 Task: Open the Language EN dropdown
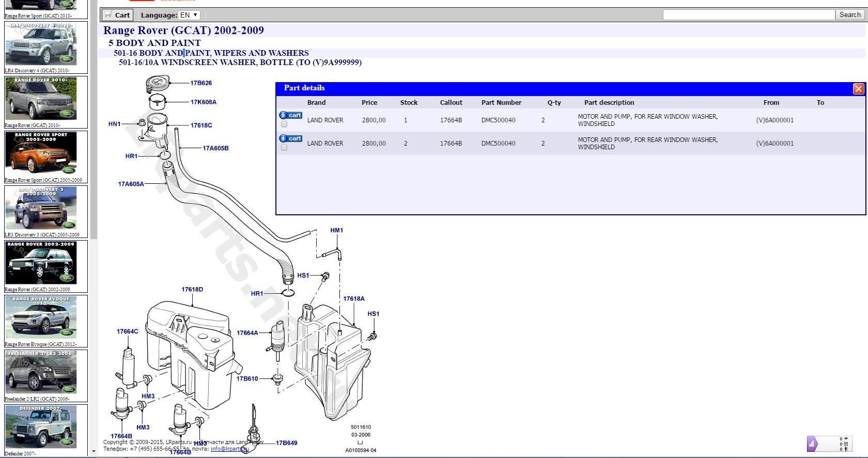point(189,15)
